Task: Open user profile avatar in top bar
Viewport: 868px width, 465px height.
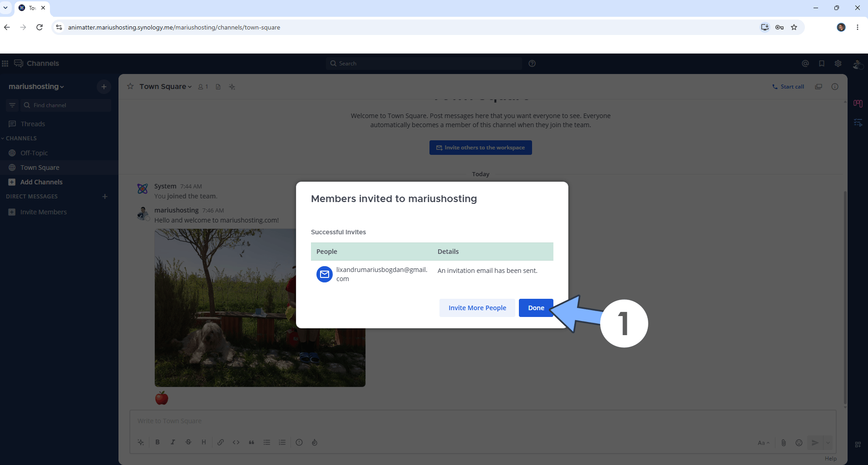Action: click(857, 64)
